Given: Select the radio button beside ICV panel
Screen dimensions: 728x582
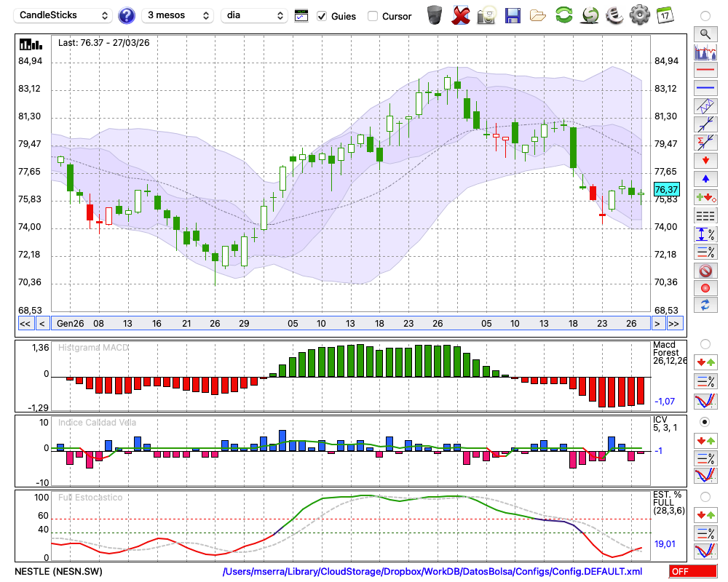Looking at the screenshot, I should (705, 422).
